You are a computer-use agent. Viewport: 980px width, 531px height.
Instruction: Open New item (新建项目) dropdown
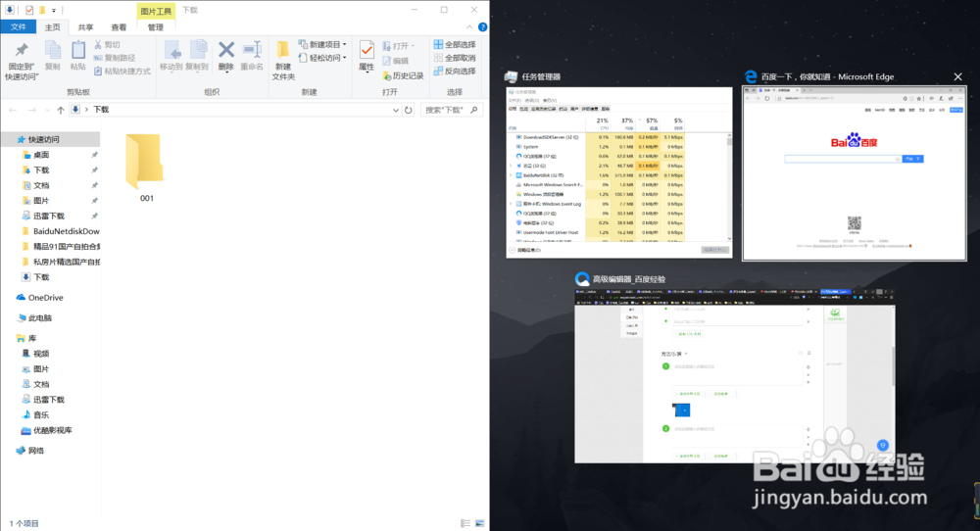(322, 44)
